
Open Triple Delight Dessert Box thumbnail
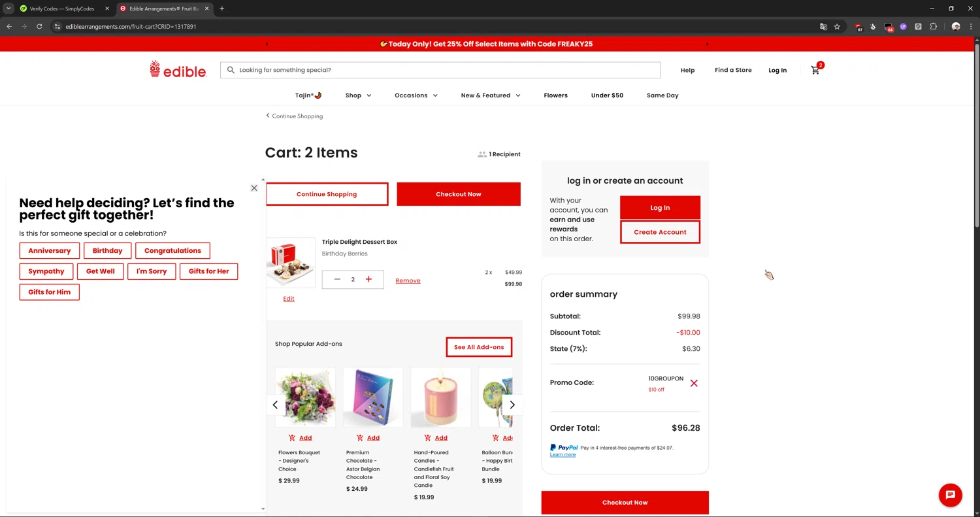(291, 263)
